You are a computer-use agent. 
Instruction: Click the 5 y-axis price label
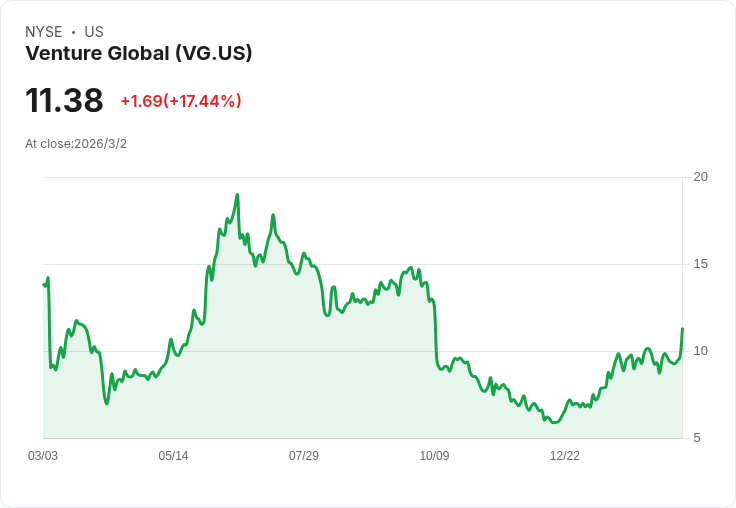pyautogui.click(x=697, y=438)
